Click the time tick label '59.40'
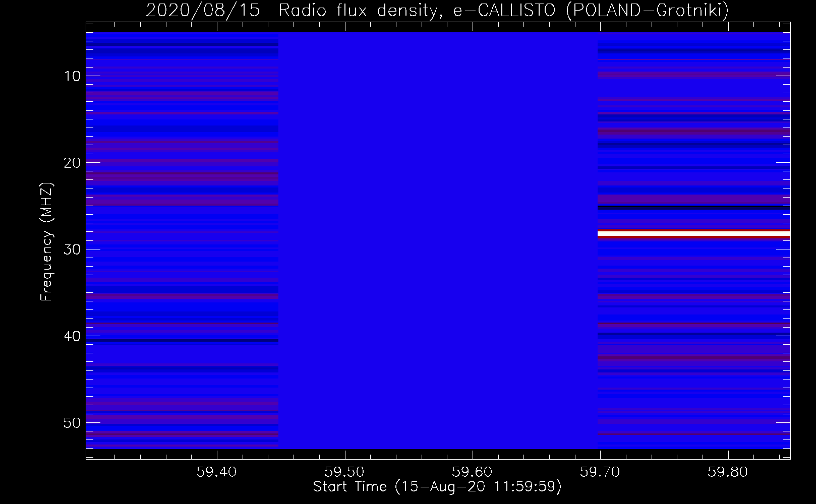This screenshot has height=504, width=816. (x=217, y=472)
